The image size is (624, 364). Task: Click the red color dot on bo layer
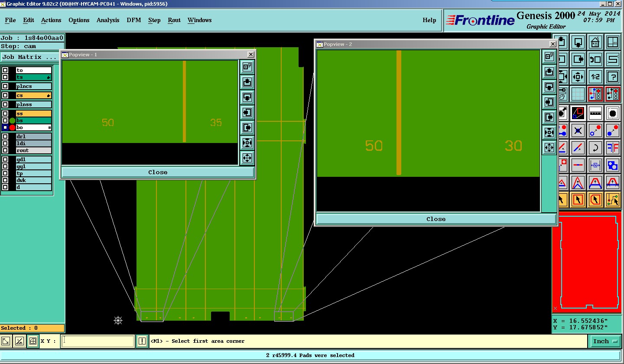pos(12,127)
